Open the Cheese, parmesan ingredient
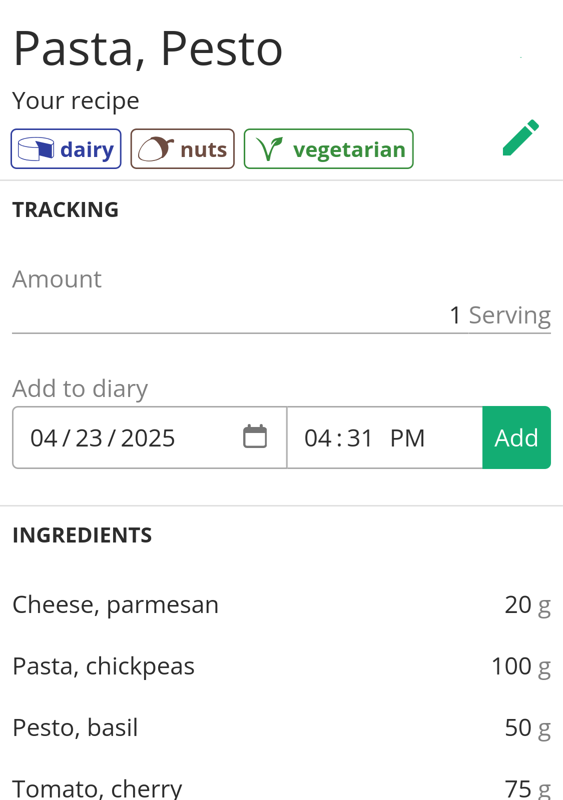The image size is (563, 800). coord(282,605)
